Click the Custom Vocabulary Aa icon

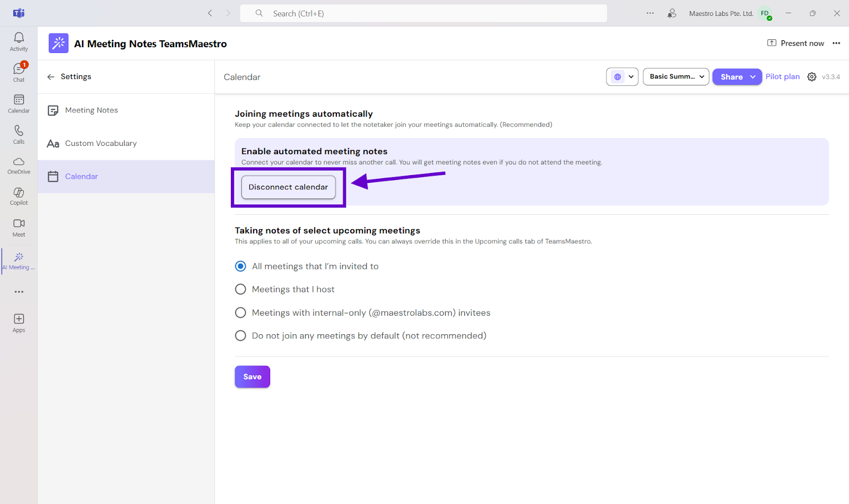point(53,144)
